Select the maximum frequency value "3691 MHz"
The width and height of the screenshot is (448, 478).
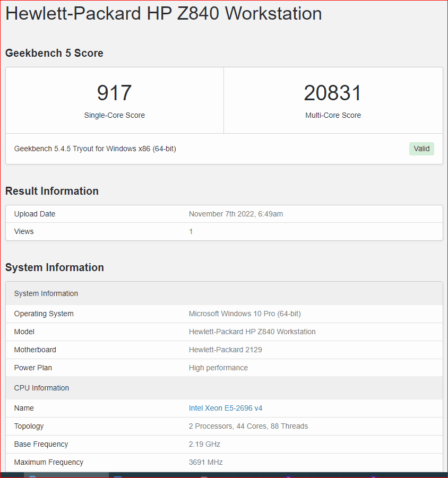click(205, 462)
